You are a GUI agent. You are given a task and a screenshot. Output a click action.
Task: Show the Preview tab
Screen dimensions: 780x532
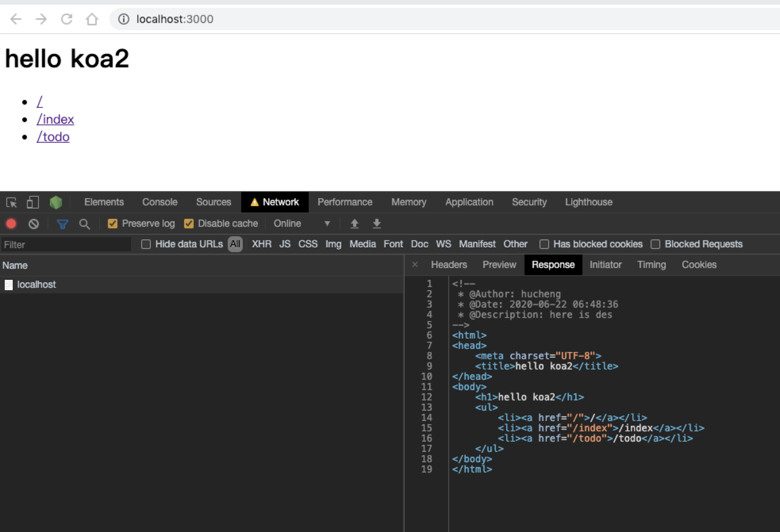point(500,264)
